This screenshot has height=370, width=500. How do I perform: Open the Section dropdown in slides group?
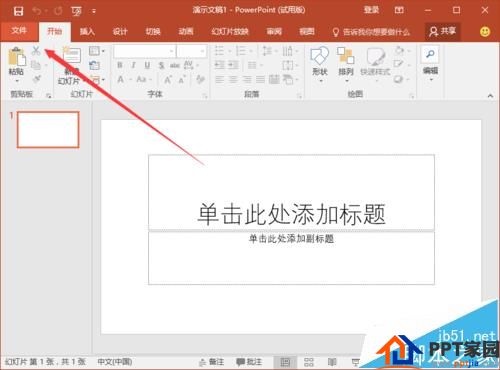98,79
